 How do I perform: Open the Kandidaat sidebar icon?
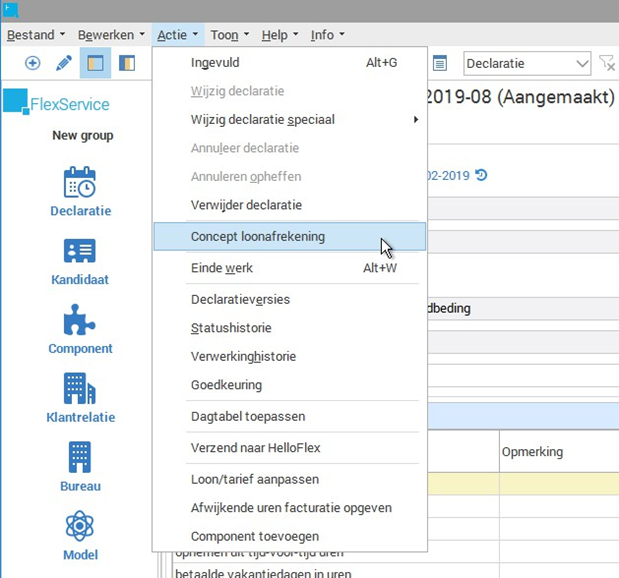[80, 260]
